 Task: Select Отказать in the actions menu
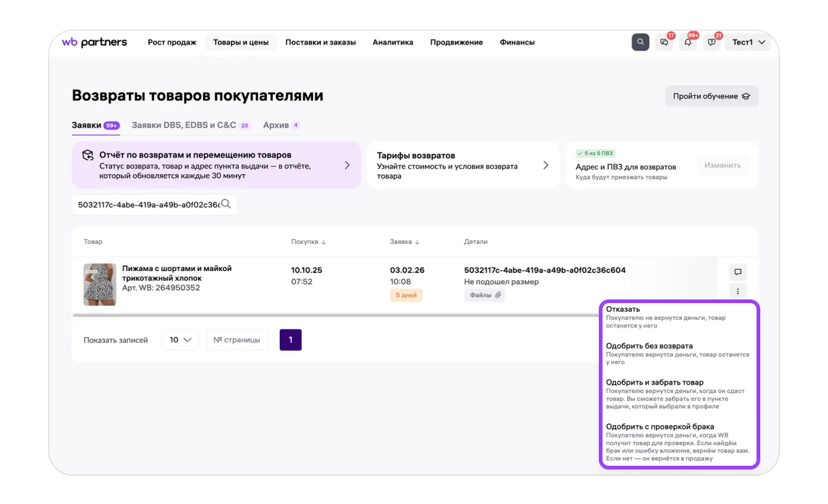tap(623, 309)
